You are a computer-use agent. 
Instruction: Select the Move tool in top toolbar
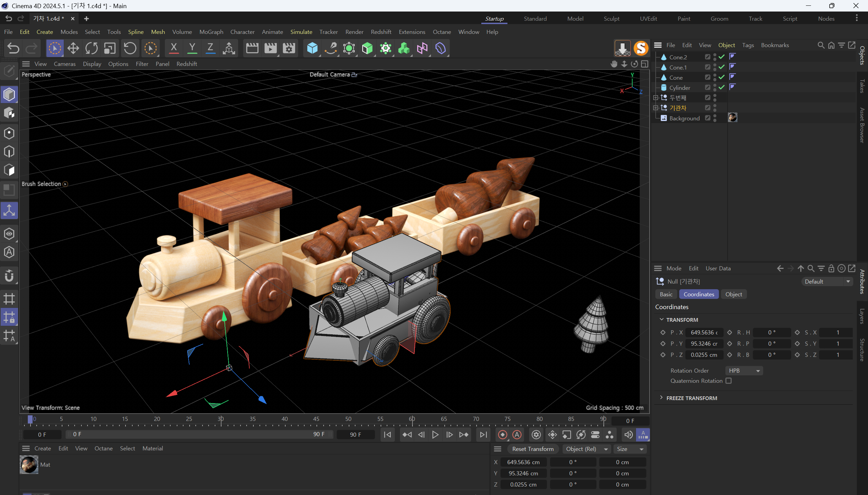click(73, 48)
